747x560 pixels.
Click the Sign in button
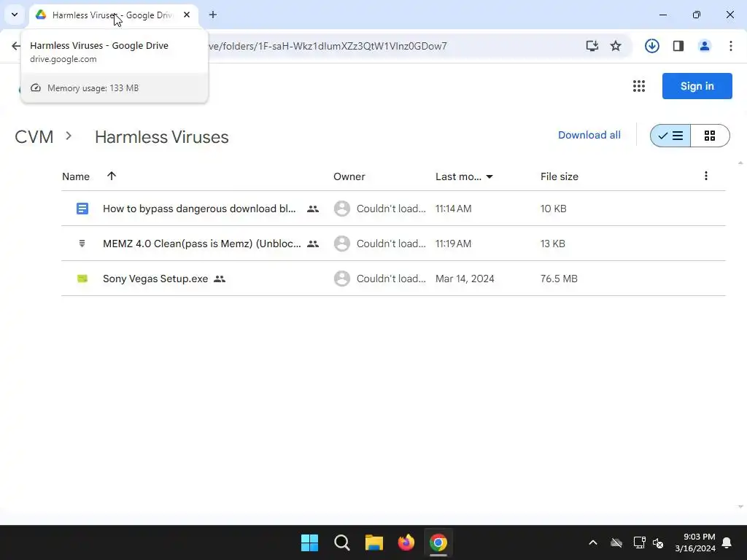(697, 86)
